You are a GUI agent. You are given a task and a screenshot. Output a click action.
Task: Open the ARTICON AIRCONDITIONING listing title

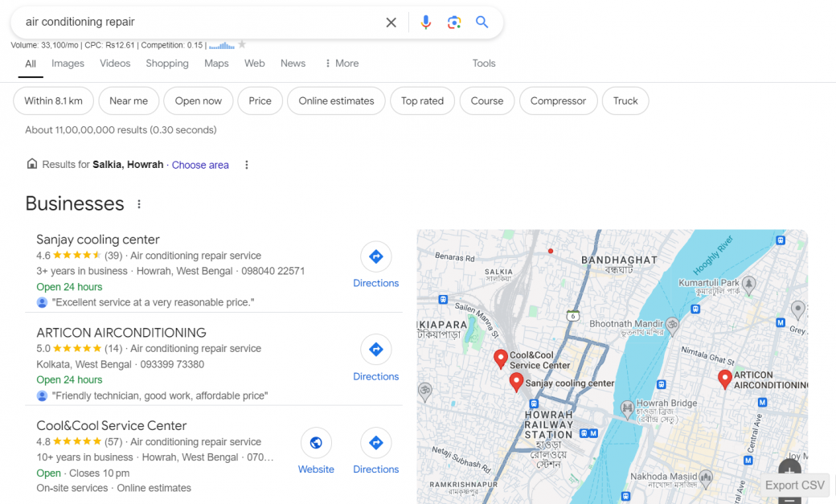(x=121, y=333)
